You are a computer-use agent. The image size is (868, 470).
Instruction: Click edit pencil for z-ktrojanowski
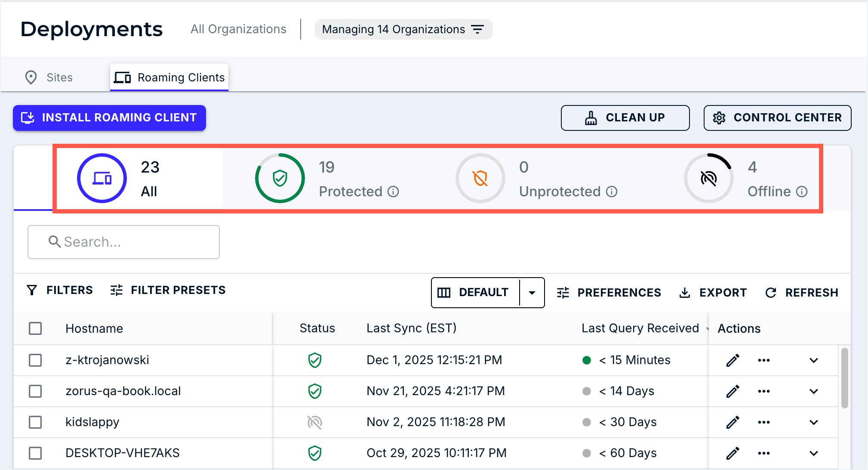733,360
